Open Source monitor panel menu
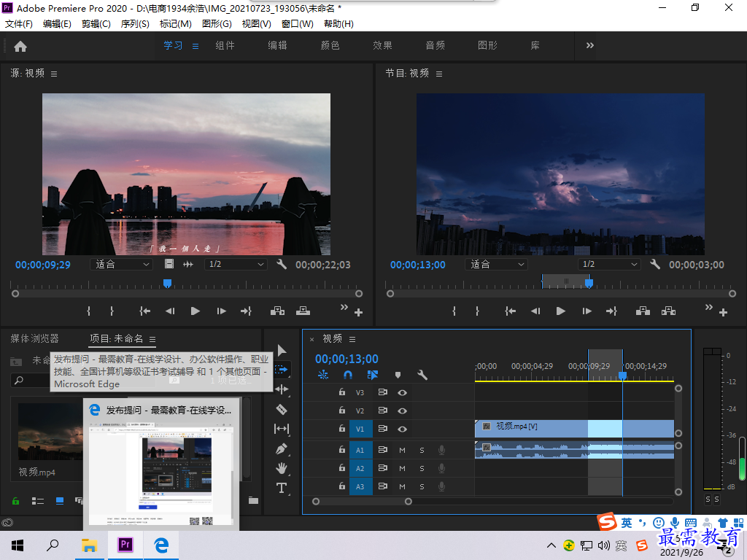The width and height of the screenshot is (747, 560). pos(54,74)
